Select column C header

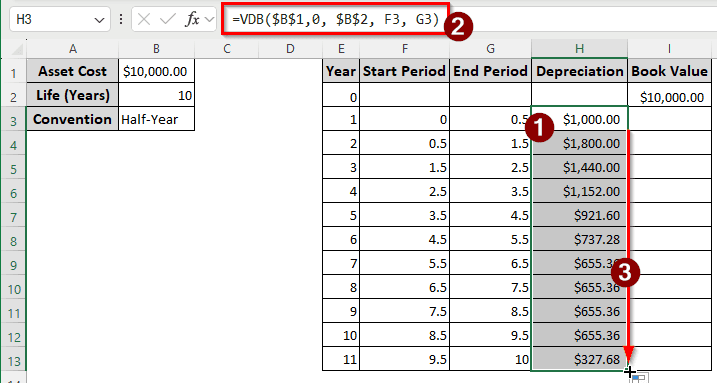[x=227, y=49]
